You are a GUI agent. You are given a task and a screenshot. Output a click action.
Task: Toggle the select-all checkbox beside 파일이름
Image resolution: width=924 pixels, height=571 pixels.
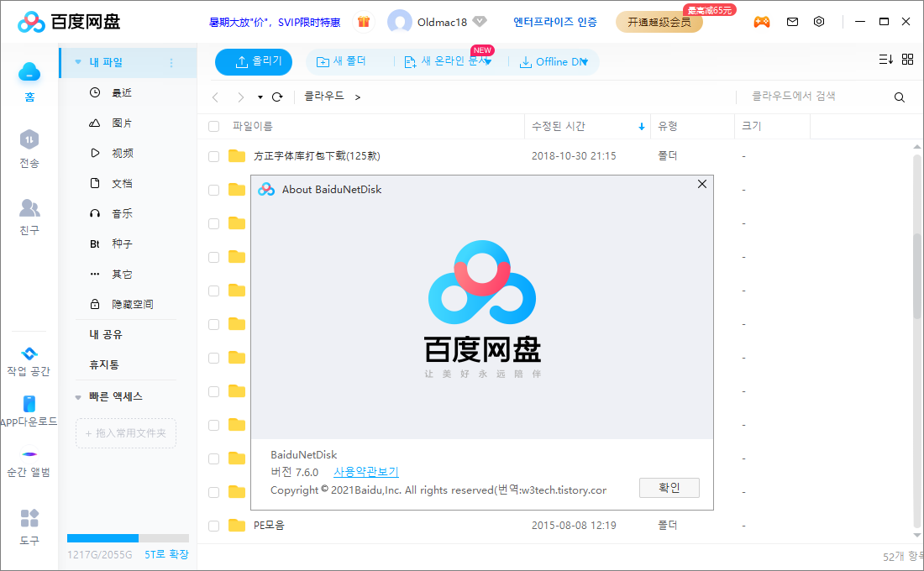click(x=214, y=126)
